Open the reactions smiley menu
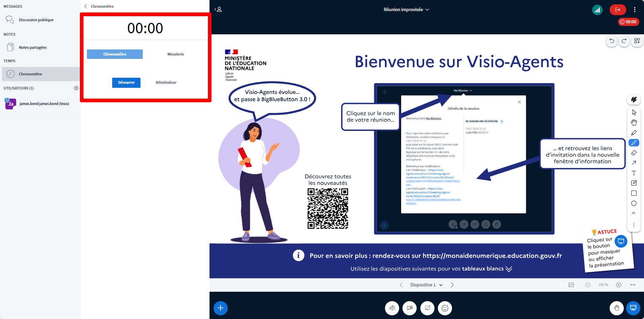Image resolution: width=644 pixels, height=319 pixels. [445, 308]
